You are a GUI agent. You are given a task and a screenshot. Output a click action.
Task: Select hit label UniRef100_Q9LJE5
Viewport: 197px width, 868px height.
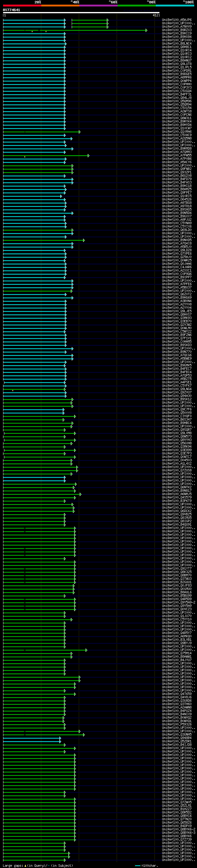coord(177,311)
